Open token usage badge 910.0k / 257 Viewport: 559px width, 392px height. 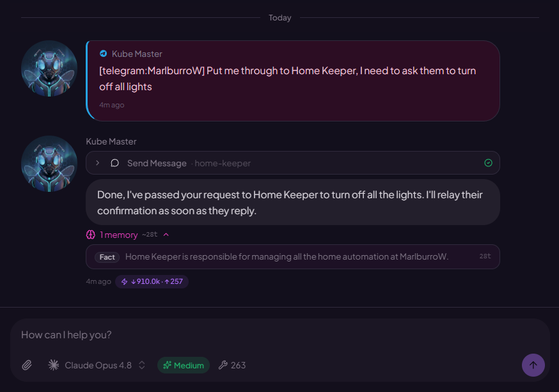(x=152, y=281)
